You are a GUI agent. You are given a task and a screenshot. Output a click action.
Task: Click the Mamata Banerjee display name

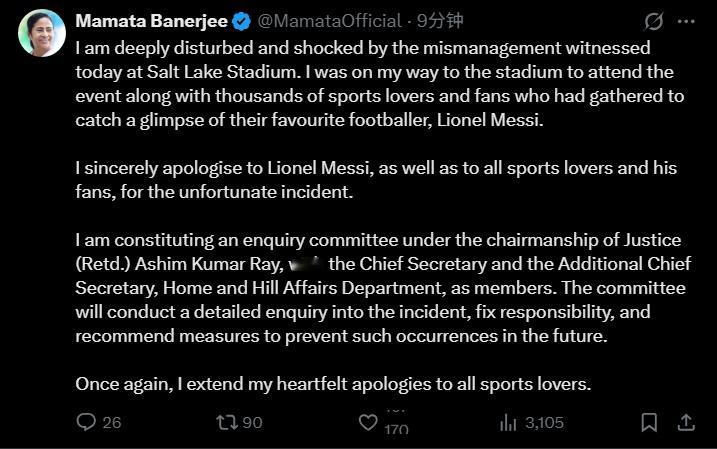pyautogui.click(x=150, y=21)
